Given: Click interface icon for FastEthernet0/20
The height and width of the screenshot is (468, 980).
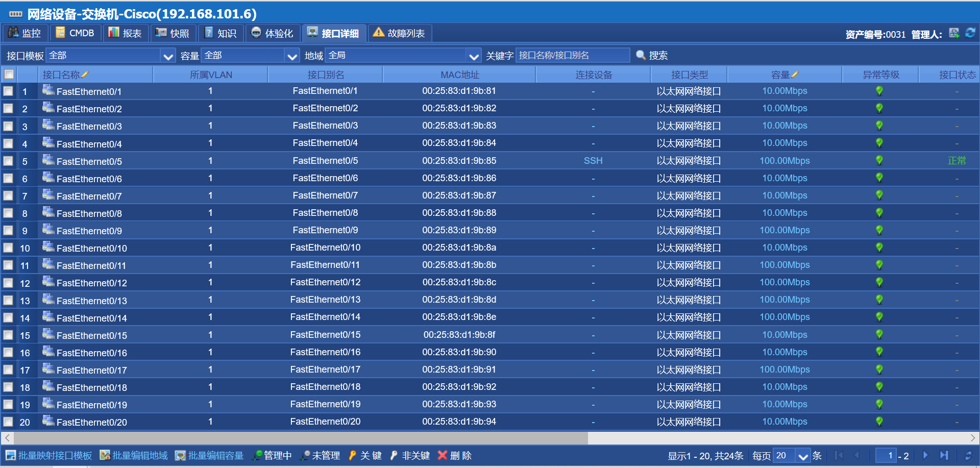Looking at the screenshot, I should tap(48, 421).
